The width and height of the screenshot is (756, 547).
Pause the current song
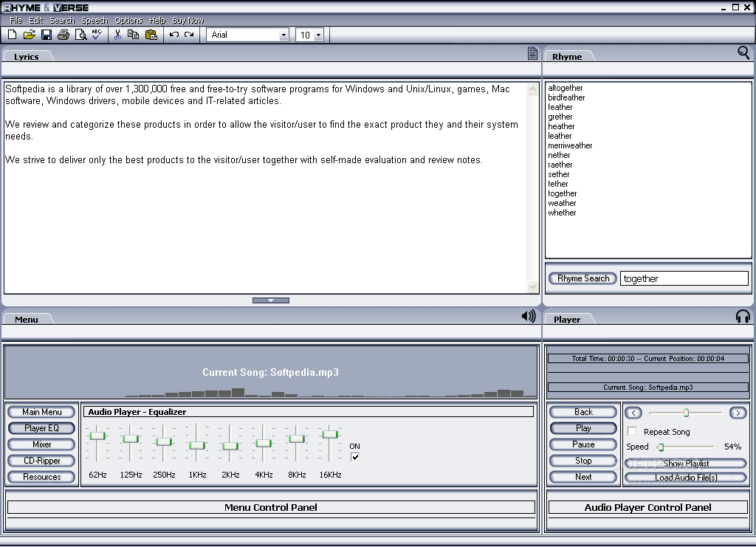583,444
